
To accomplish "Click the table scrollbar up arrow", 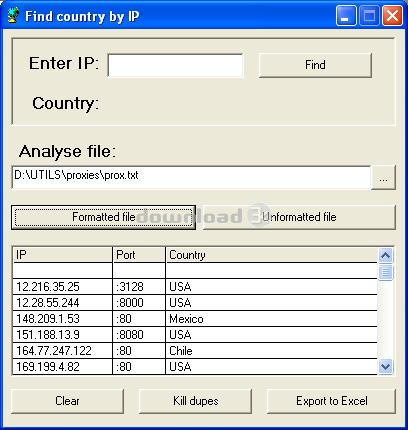I will pyautogui.click(x=386, y=256).
